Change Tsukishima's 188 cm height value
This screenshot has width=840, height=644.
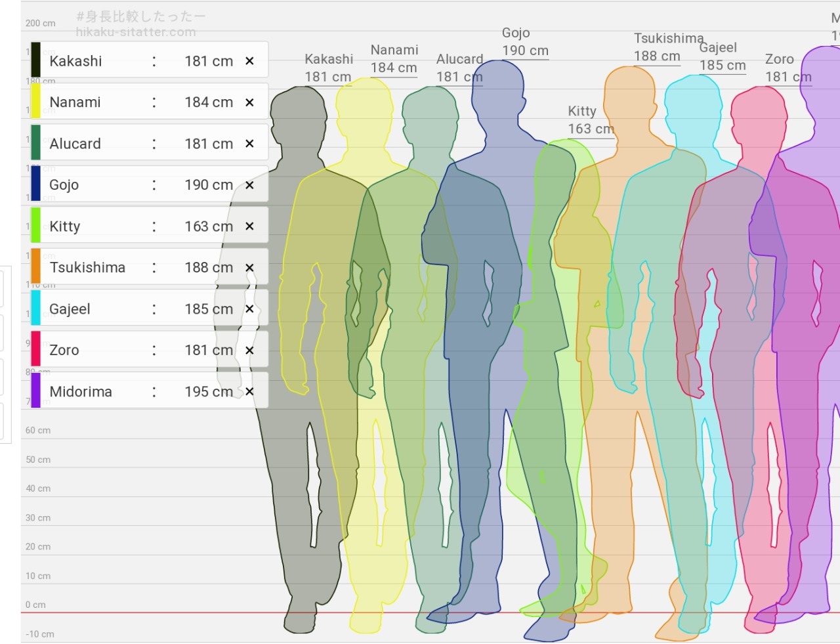(x=209, y=268)
